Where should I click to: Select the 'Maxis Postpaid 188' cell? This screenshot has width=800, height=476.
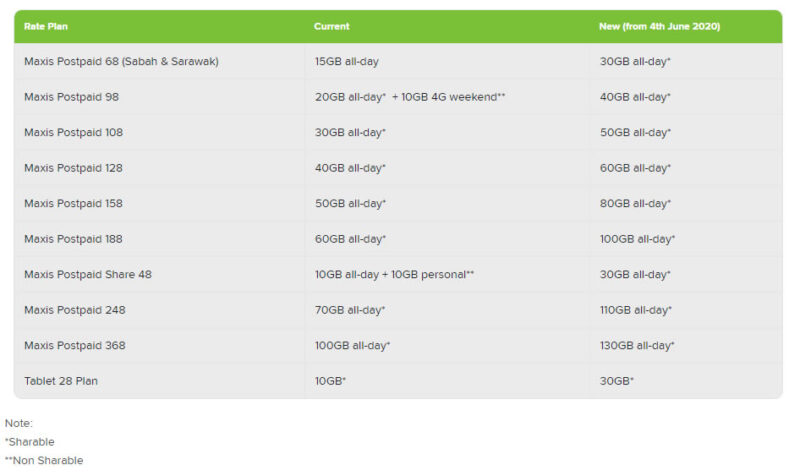[73, 239]
